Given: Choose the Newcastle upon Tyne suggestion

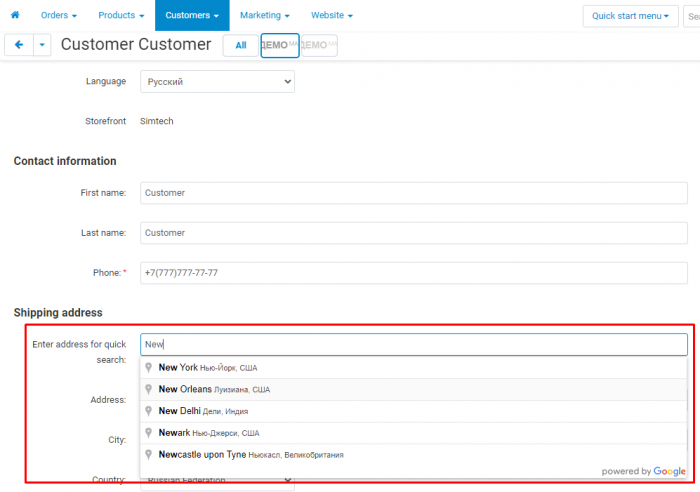Looking at the screenshot, I should [x=413, y=455].
